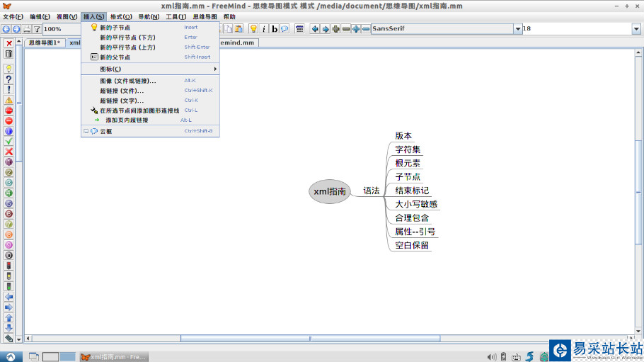Select the 字符集 child node
This screenshot has height=362, width=644.
pyautogui.click(x=408, y=149)
